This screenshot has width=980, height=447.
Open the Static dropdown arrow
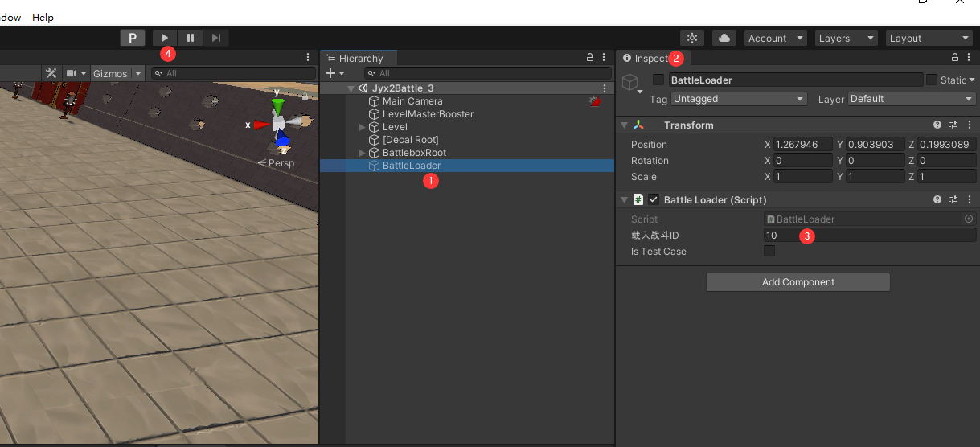pyautogui.click(x=972, y=80)
